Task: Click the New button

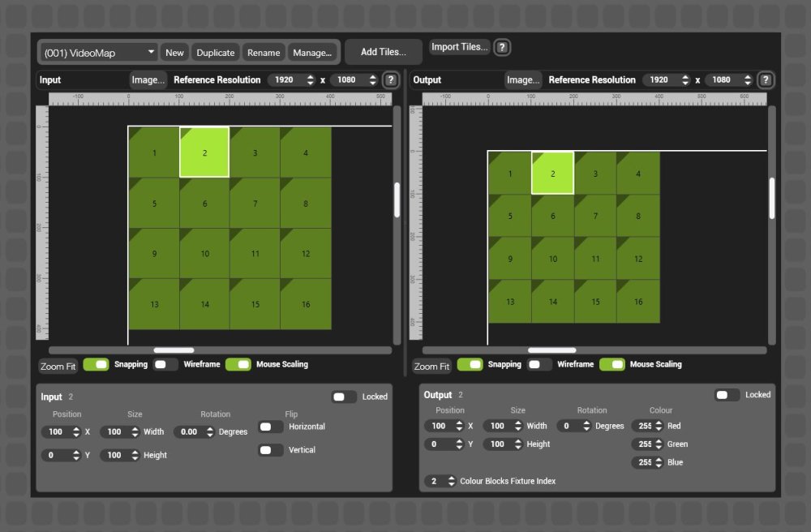Action: pos(174,53)
